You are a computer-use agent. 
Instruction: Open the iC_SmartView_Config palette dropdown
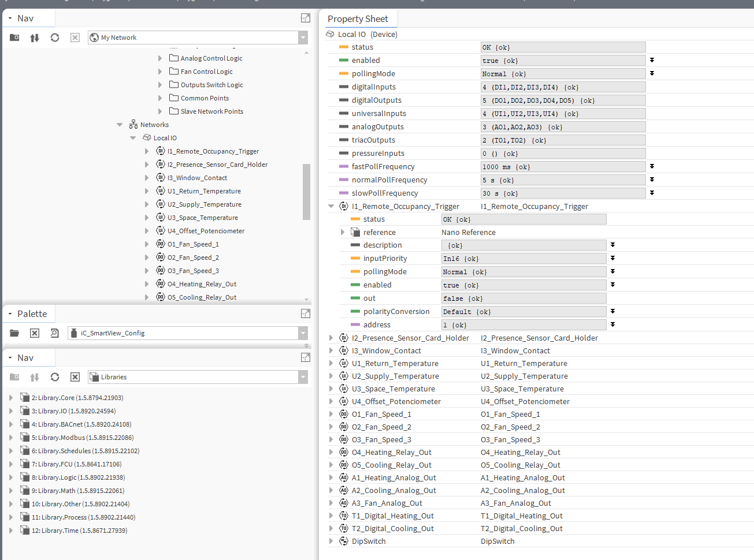[x=303, y=333]
